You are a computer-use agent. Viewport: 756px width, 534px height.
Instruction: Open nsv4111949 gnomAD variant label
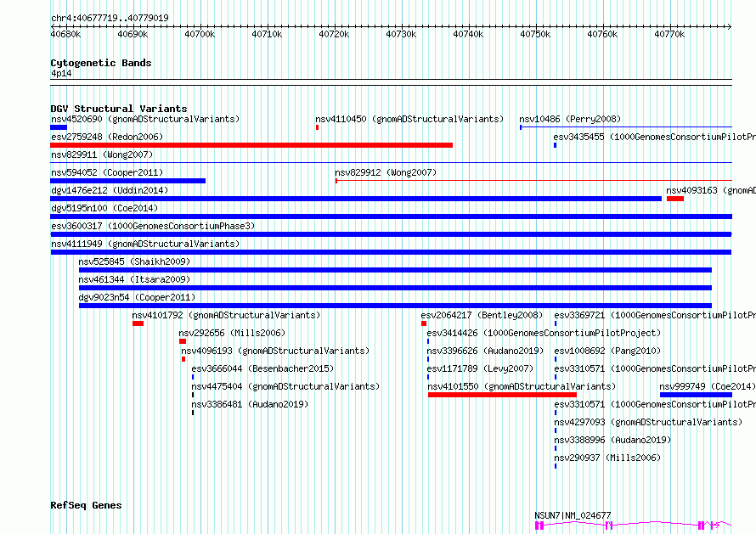click(145, 244)
